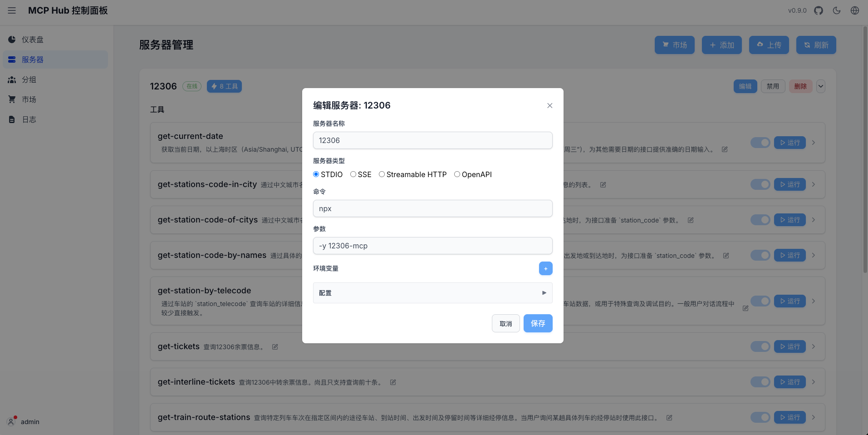The image size is (868, 435).
Task: Click 删除 button on 12306 server
Action: click(x=800, y=86)
